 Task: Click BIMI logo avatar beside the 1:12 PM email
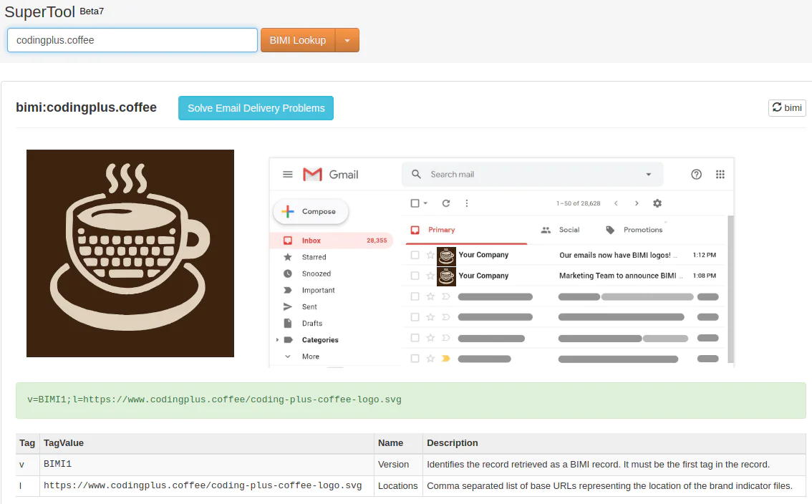point(446,256)
